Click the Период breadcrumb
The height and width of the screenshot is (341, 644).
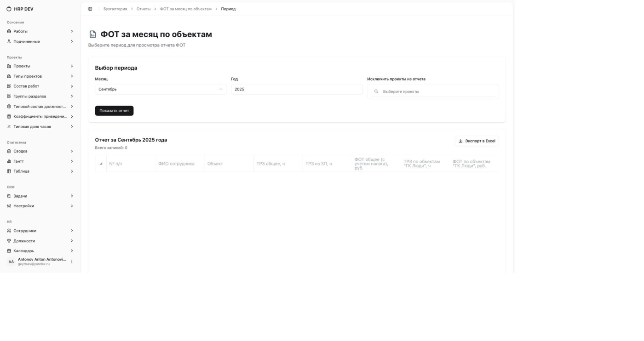click(228, 9)
